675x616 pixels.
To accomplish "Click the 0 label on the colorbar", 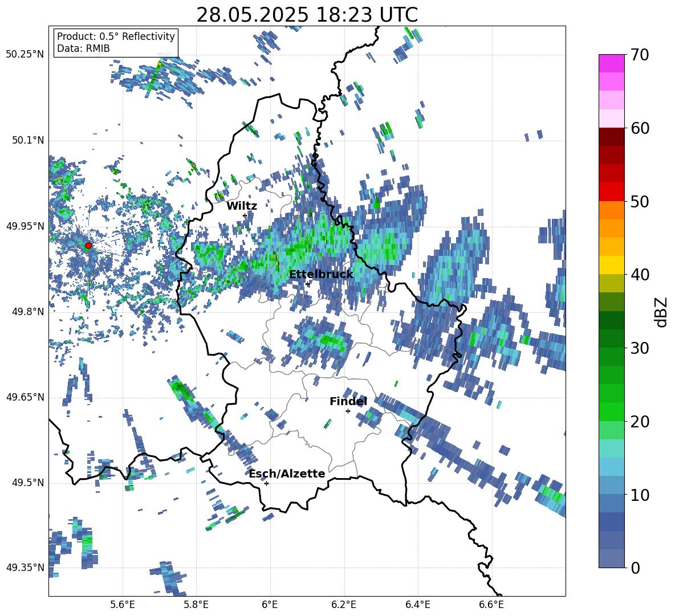I will [635, 568].
